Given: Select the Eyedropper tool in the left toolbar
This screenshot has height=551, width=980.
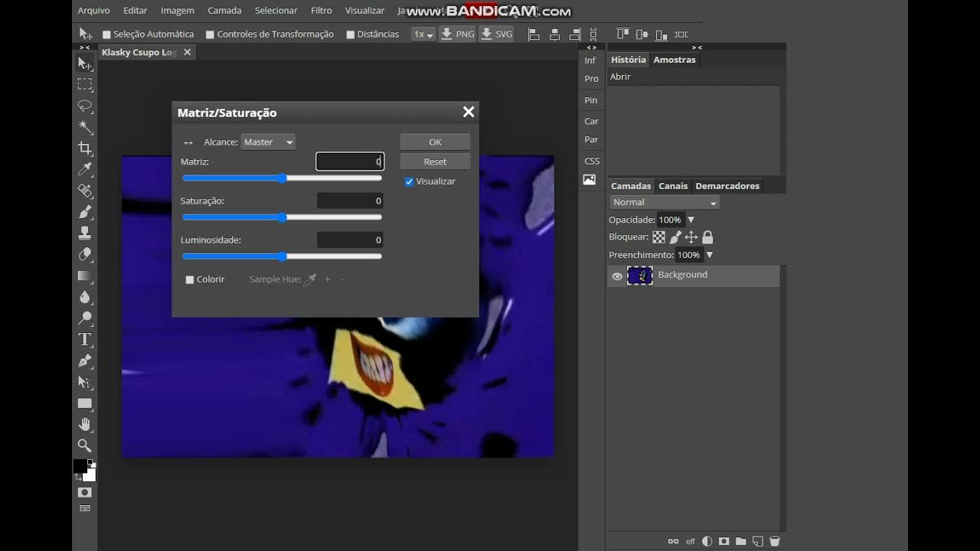Looking at the screenshot, I should [85, 169].
